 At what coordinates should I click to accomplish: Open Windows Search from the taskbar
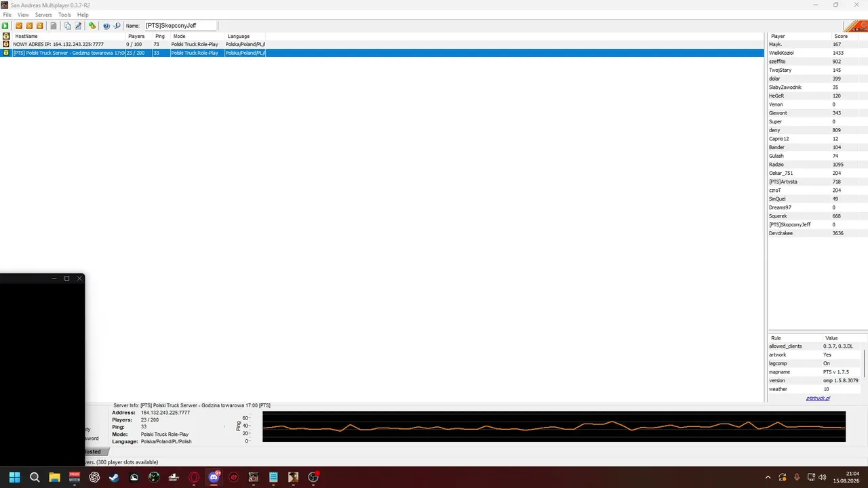tap(35, 477)
